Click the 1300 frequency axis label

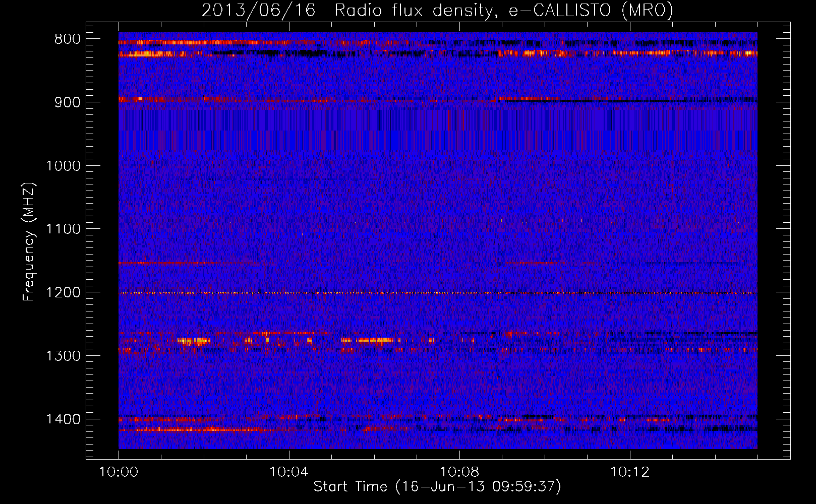[x=63, y=356]
